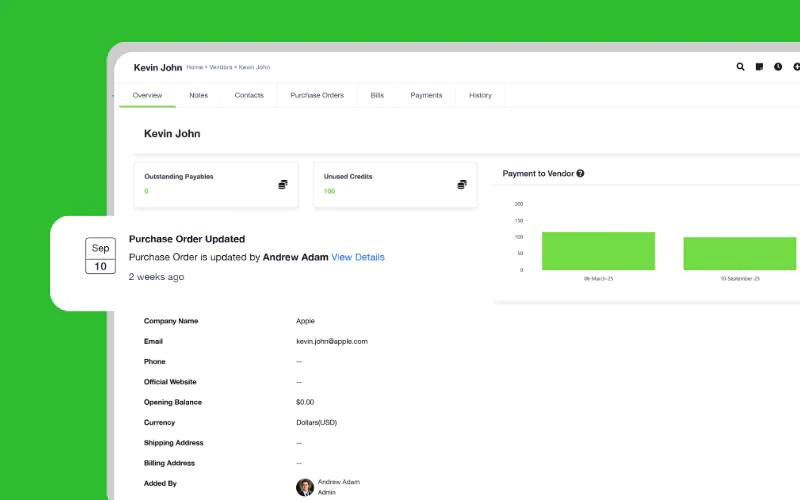This screenshot has width=800, height=500.
Task: Click the 06-March-25 chart bar
Action: point(598,251)
